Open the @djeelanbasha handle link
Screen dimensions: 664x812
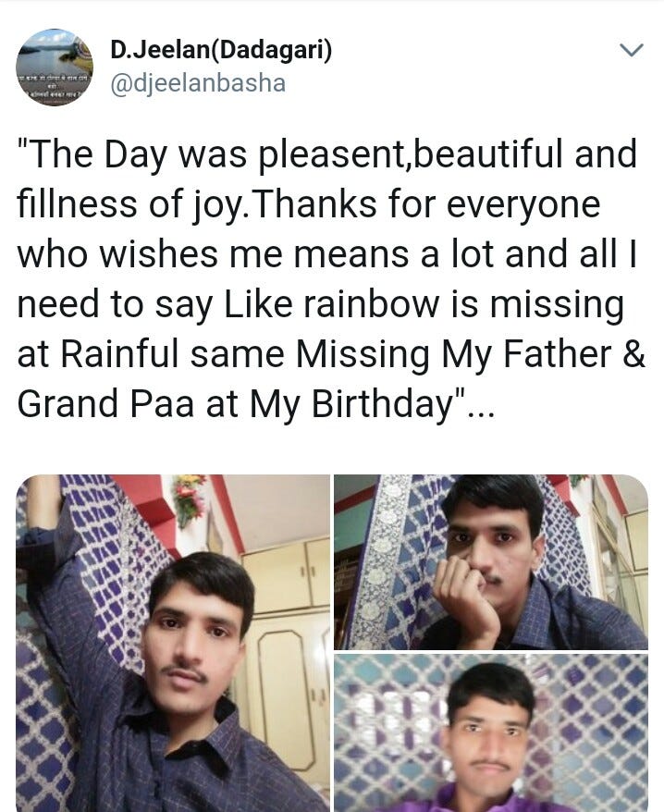click(x=198, y=83)
